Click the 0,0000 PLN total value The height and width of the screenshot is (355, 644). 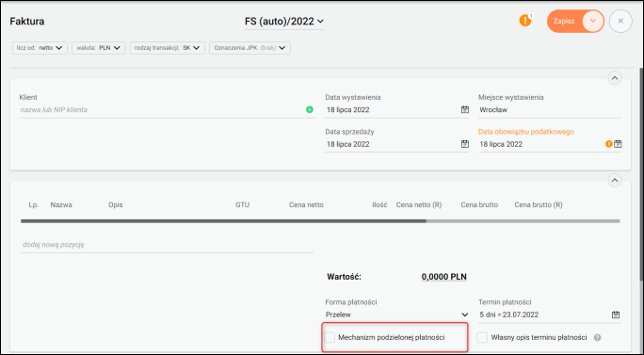click(x=444, y=277)
